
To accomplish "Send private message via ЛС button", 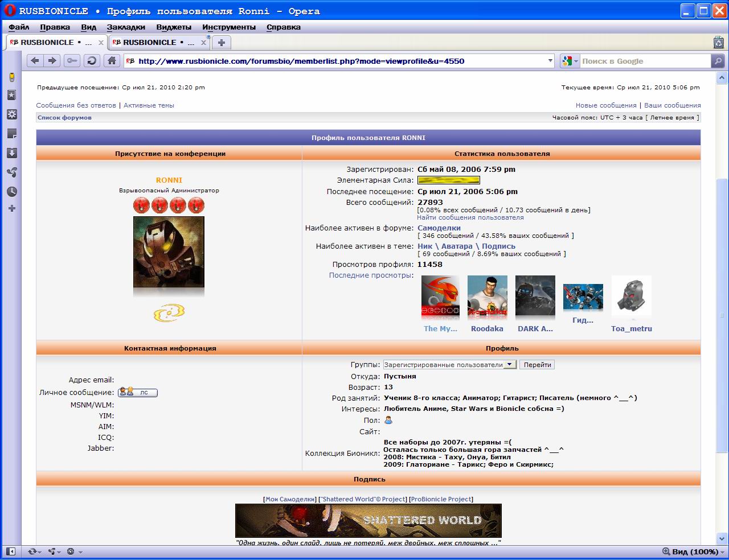I will 138,392.
